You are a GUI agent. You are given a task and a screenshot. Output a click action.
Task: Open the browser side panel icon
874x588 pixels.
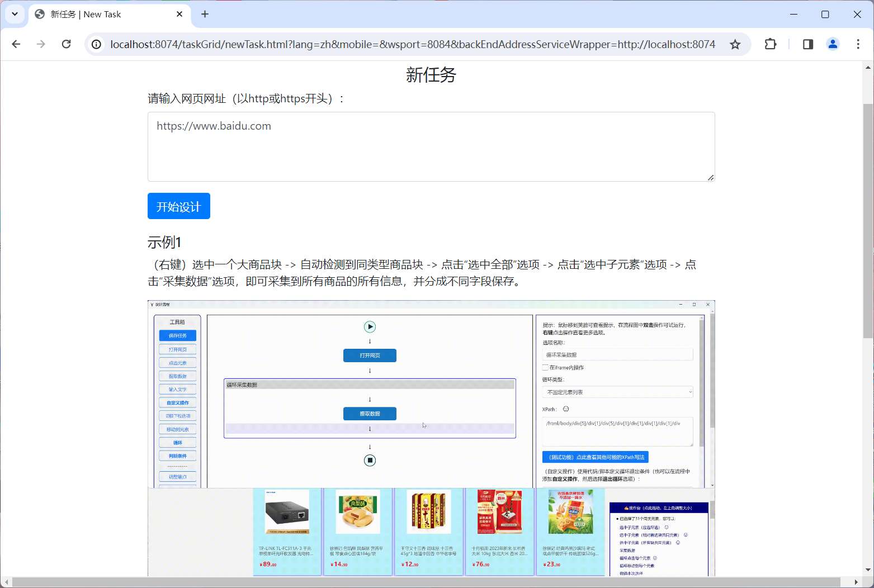807,44
